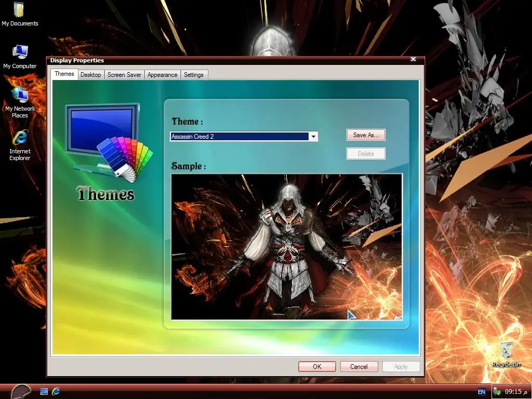This screenshot has width=532, height=399.
Task: Select the Assassin Creed 2 theme field
Action: [244, 137]
